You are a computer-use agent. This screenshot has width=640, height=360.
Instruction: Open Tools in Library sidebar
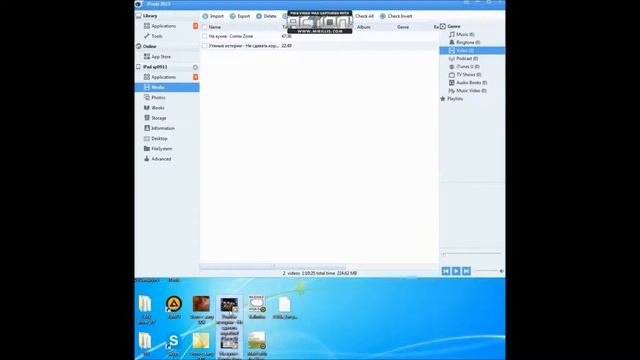point(156,36)
